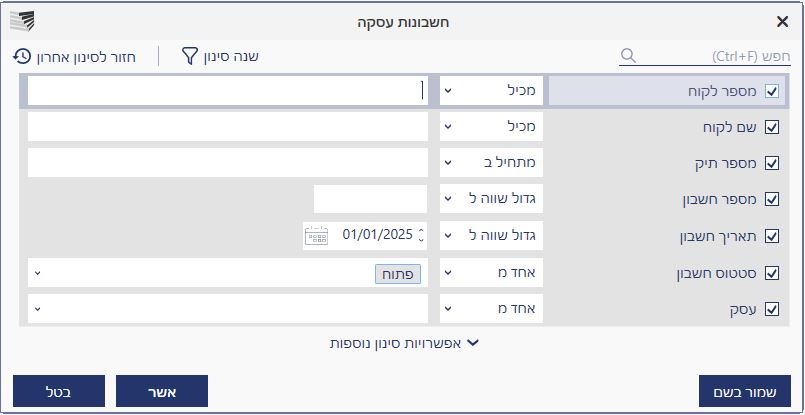Disable the סטטוס חשבון checkbox
The width and height of the screenshot is (805, 415).
[x=772, y=273]
